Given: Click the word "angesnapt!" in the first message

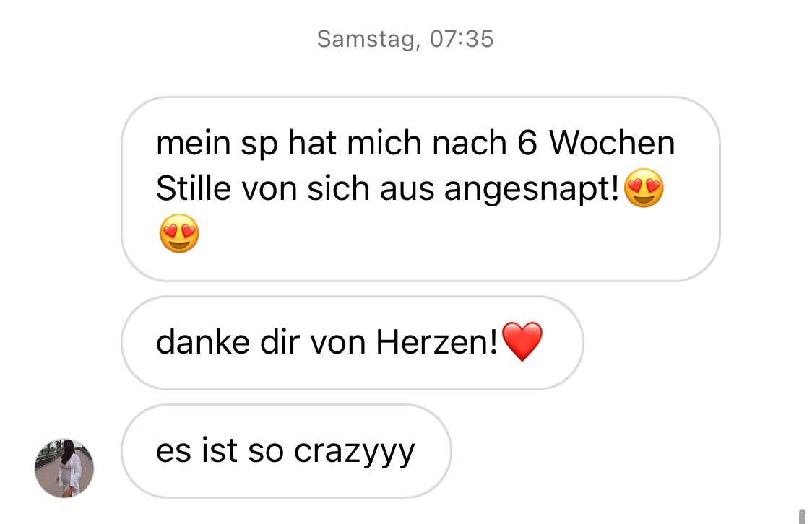Looking at the screenshot, I should (x=532, y=189).
